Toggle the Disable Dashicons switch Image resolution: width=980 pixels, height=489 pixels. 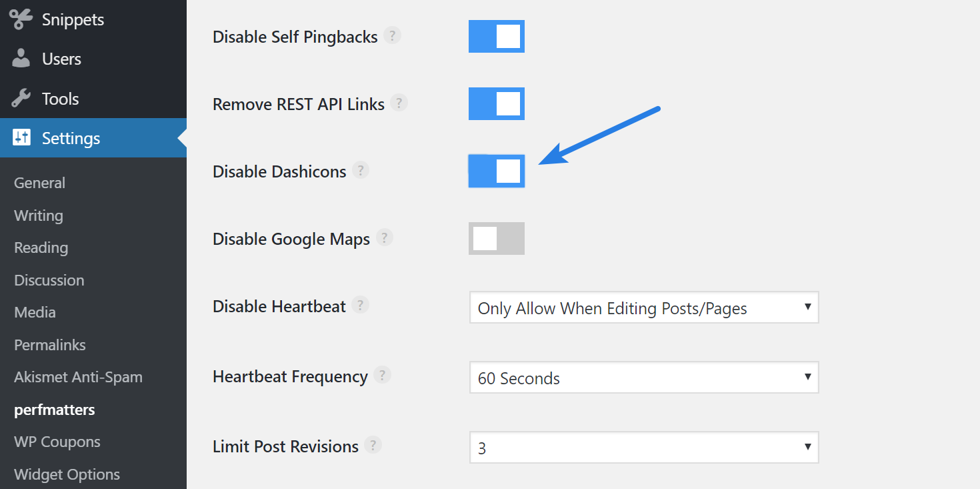(x=497, y=171)
